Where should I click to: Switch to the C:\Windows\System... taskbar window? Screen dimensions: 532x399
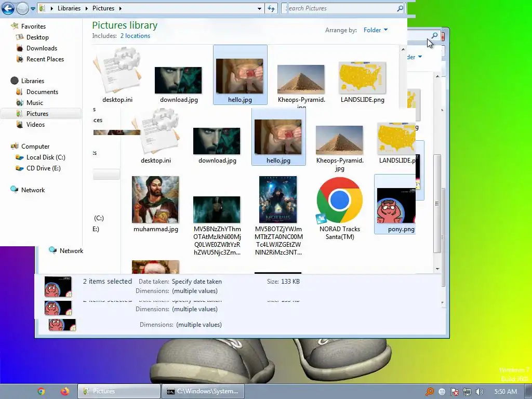203,391
